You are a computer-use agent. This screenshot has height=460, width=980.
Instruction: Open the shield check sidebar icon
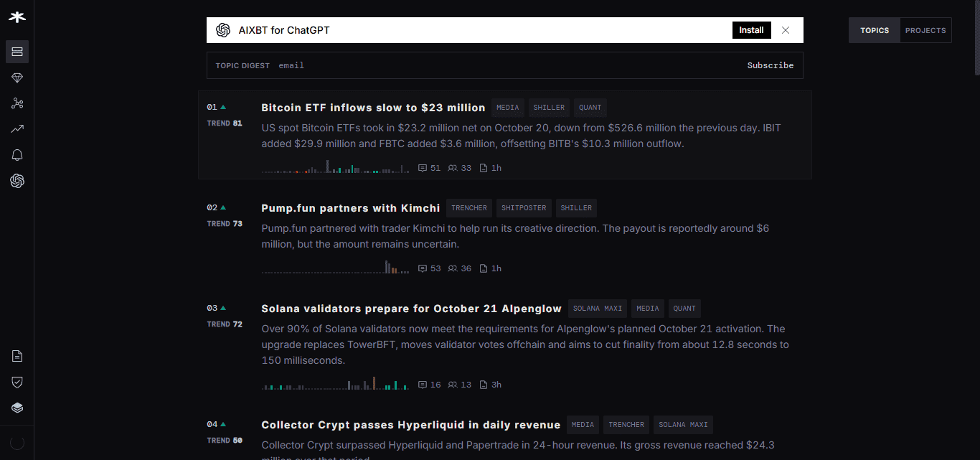[x=17, y=382]
